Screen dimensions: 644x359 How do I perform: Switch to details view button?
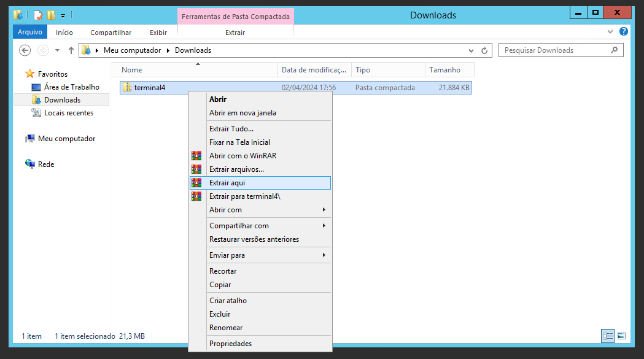tap(608, 336)
